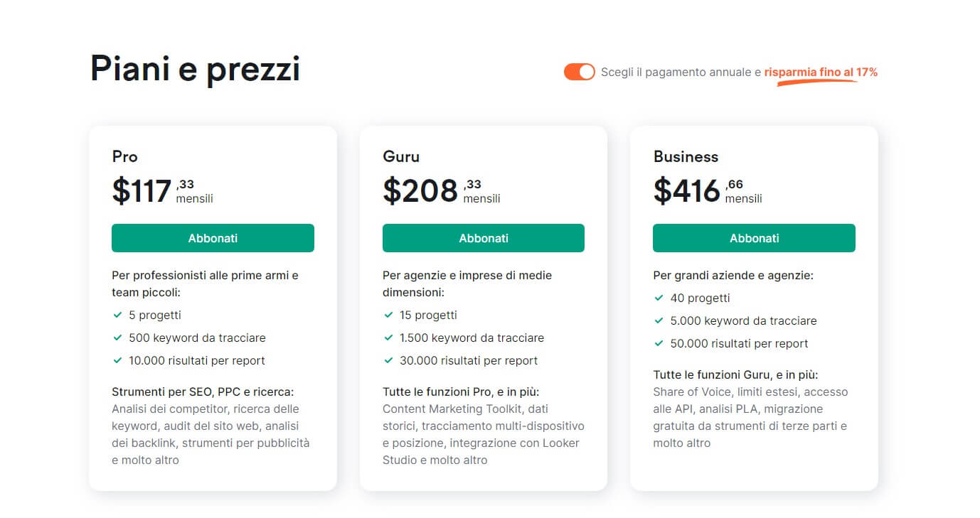Viewport: 980px width, 518px height.
Task: Click the "risparmia fino al 17%" link
Action: pos(819,72)
